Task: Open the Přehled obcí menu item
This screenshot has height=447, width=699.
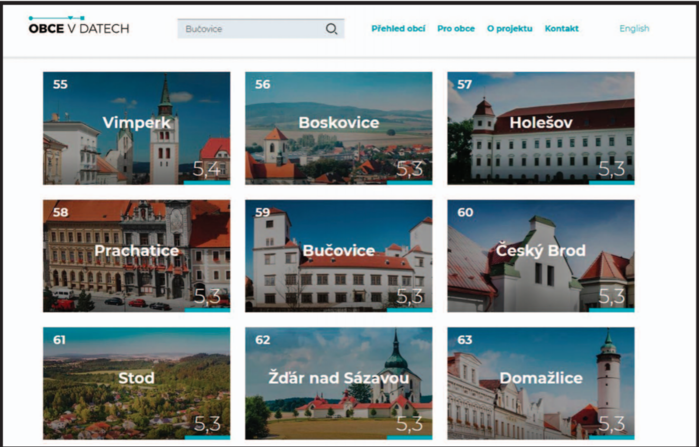Action: point(398,29)
